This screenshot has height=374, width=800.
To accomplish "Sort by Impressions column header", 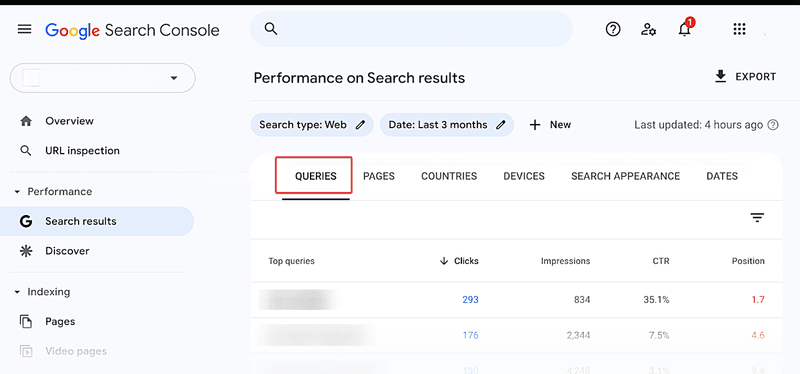I will coord(565,261).
